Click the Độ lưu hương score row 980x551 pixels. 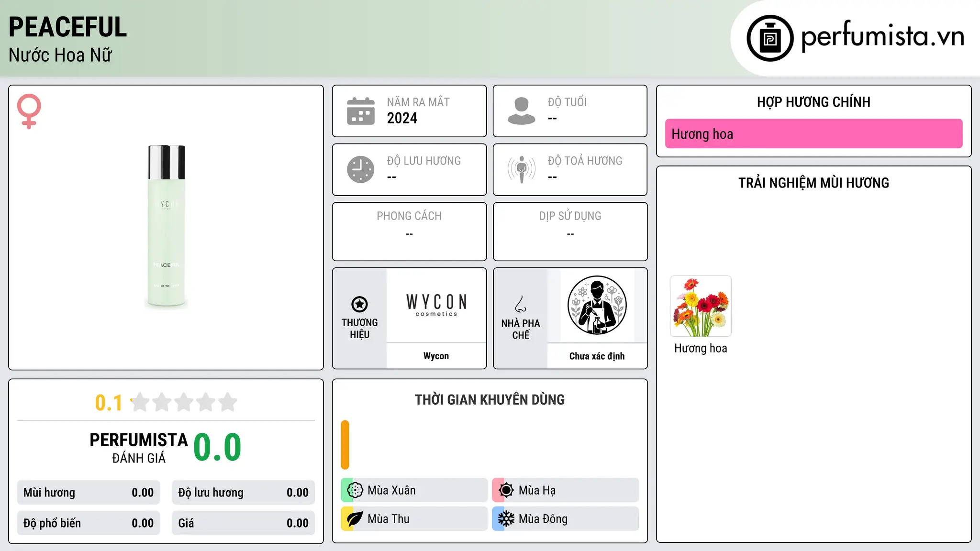click(x=244, y=493)
